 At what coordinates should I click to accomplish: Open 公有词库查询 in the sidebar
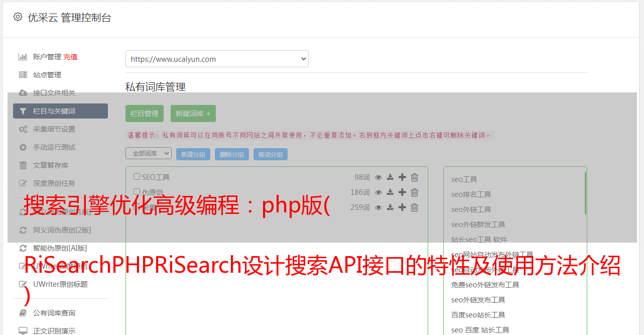tap(54, 313)
